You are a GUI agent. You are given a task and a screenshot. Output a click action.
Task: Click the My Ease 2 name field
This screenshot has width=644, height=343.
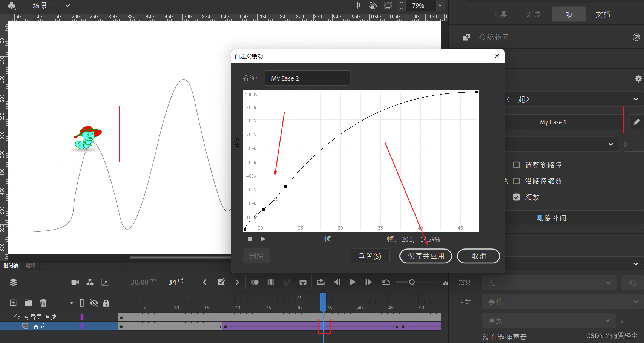click(308, 78)
